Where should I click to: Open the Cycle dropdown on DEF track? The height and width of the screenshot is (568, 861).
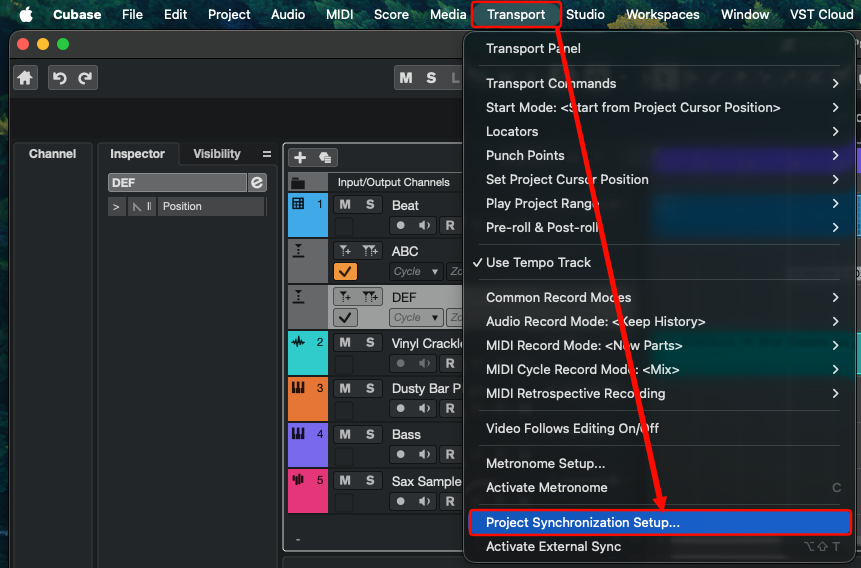416,318
